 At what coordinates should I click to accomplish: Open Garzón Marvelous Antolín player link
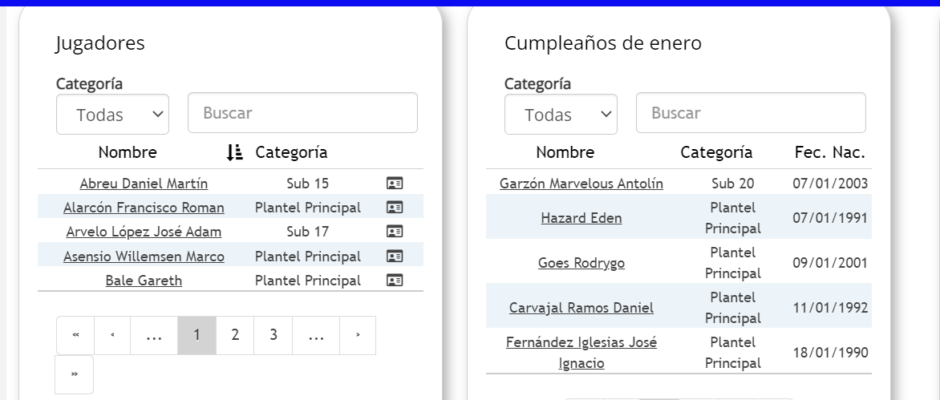[x=581, y=184]
